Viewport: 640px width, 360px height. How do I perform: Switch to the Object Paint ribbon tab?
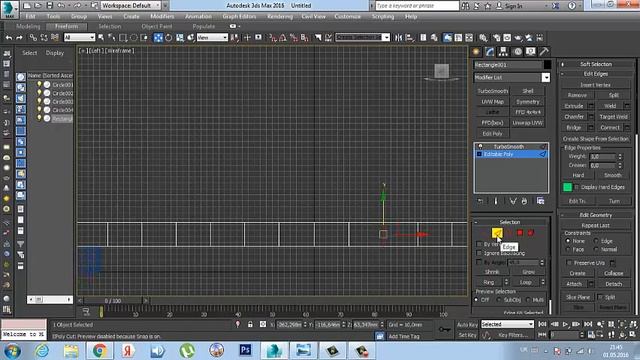tap(157, 26)
